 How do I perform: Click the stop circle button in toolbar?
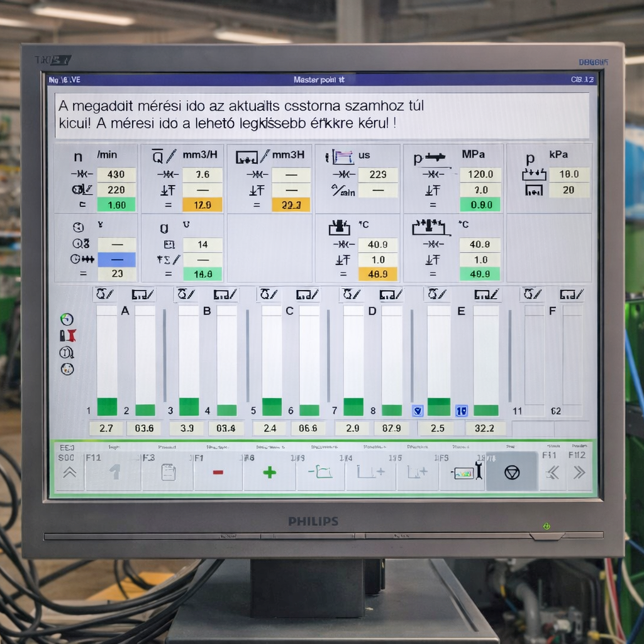coord(512,472)
